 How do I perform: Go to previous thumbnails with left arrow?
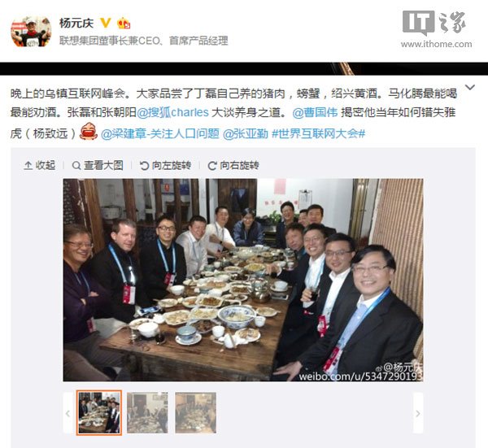pos(68,413)
